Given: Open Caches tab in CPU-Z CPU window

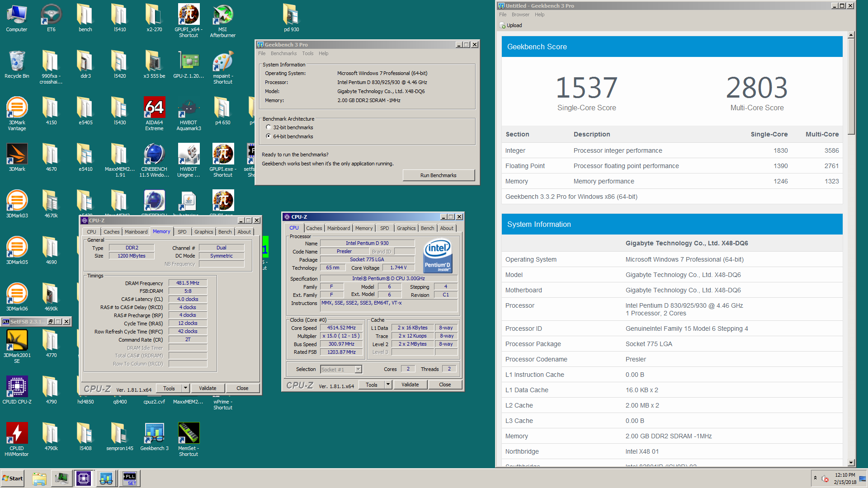Looking at the screenshot, I should pos(314,228).
